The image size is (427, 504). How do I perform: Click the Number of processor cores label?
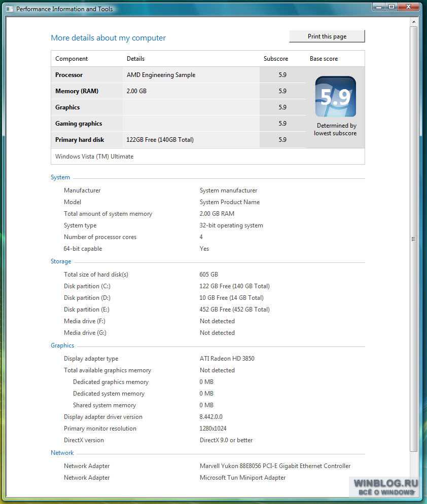pos(100,237)
